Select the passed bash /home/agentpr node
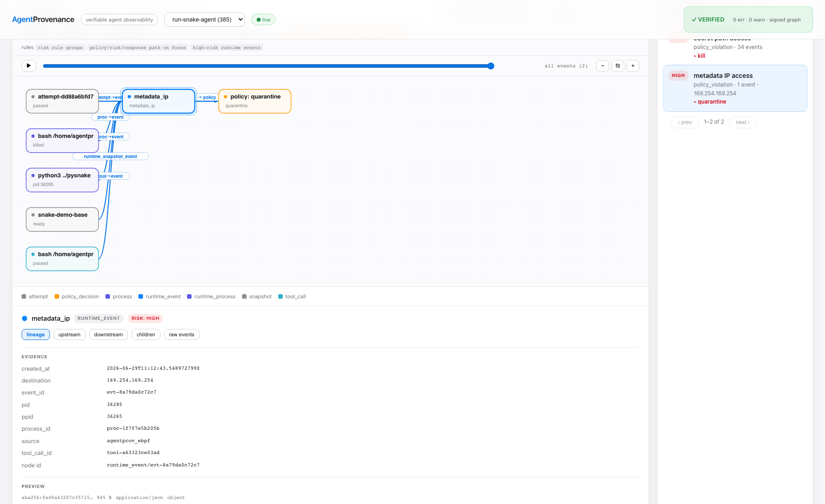Image resolution: width=825 pixels, height=504 pixels. click(x=62, y=259)
